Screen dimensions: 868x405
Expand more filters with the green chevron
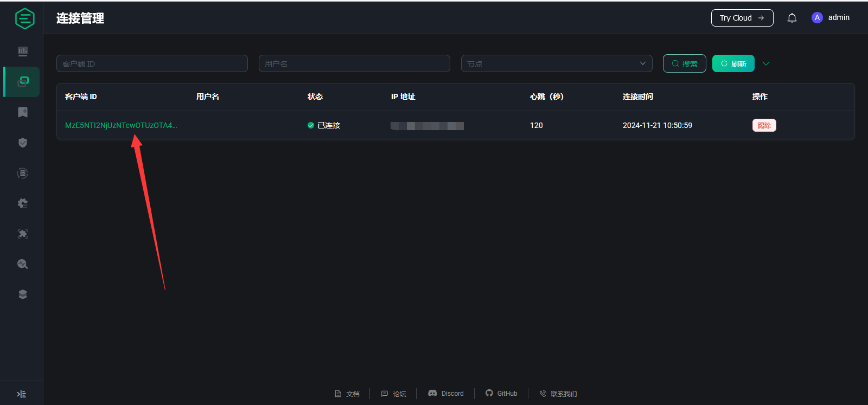coord(766,63)
